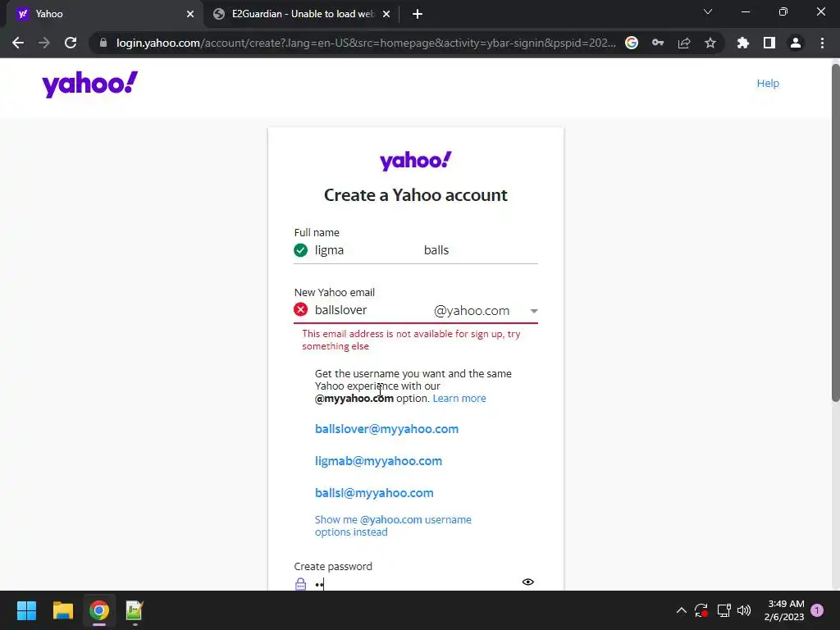The height and width of the screenshot is (630, 840).
Task: Click the Chrome taskbar icon
Action: pyautogui.click(x=99, y=610)
